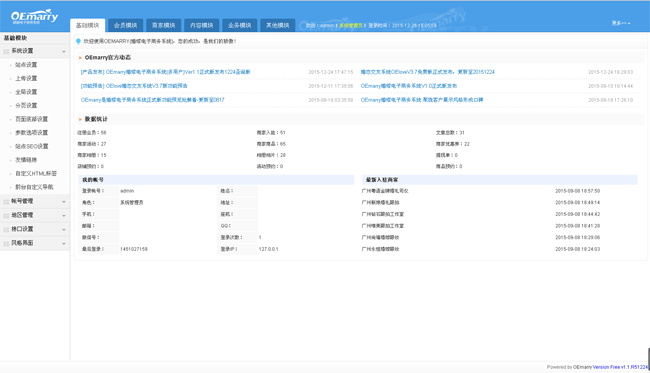Click the blue tip bulb icon
The width and height of the screenshot is (650, 373).
click(x=78, y=41)
